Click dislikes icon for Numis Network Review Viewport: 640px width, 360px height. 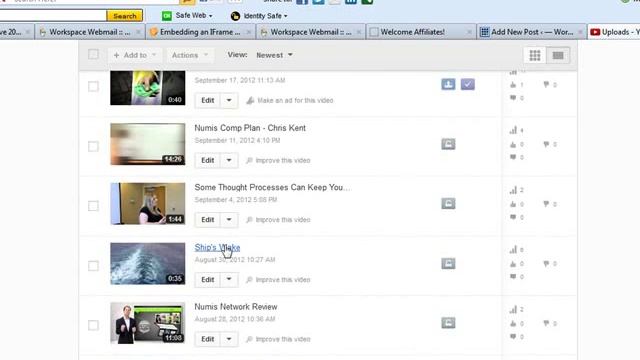[546, 323]
